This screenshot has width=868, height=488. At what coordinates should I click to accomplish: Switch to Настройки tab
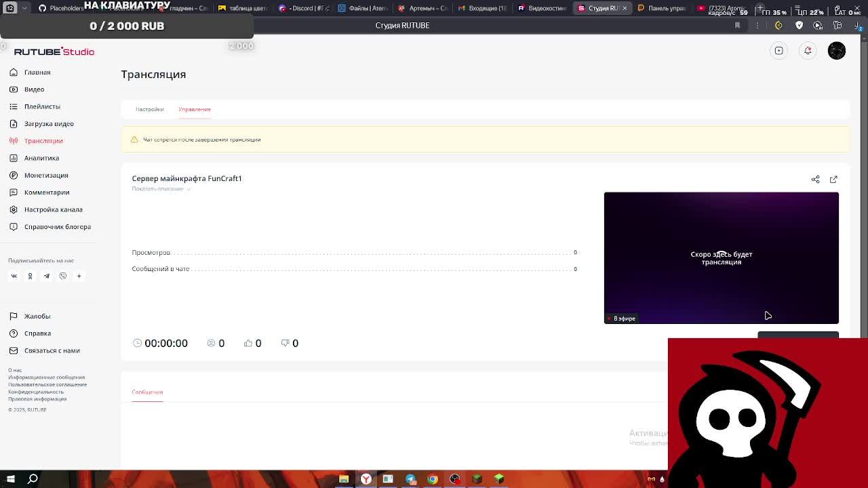point(149,109)
